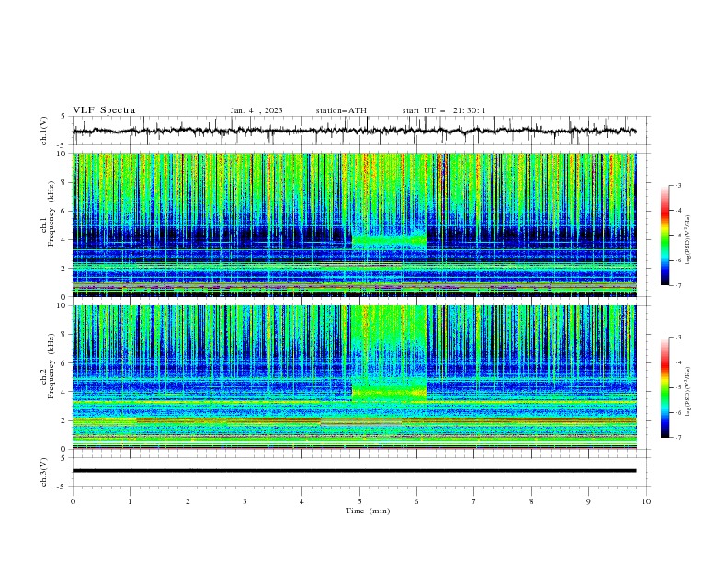This screenshot has width=728, height=563.
Task: Click the "9" tick label on the Time axis
Action: coord(588,501)
